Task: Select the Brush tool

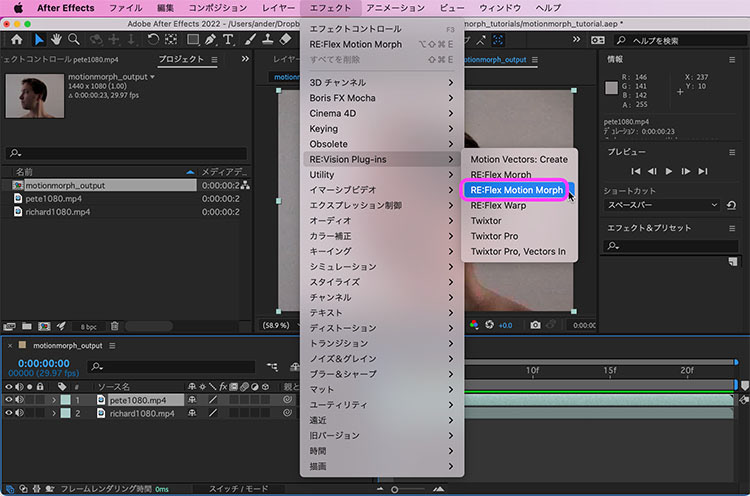Action: 250,40
